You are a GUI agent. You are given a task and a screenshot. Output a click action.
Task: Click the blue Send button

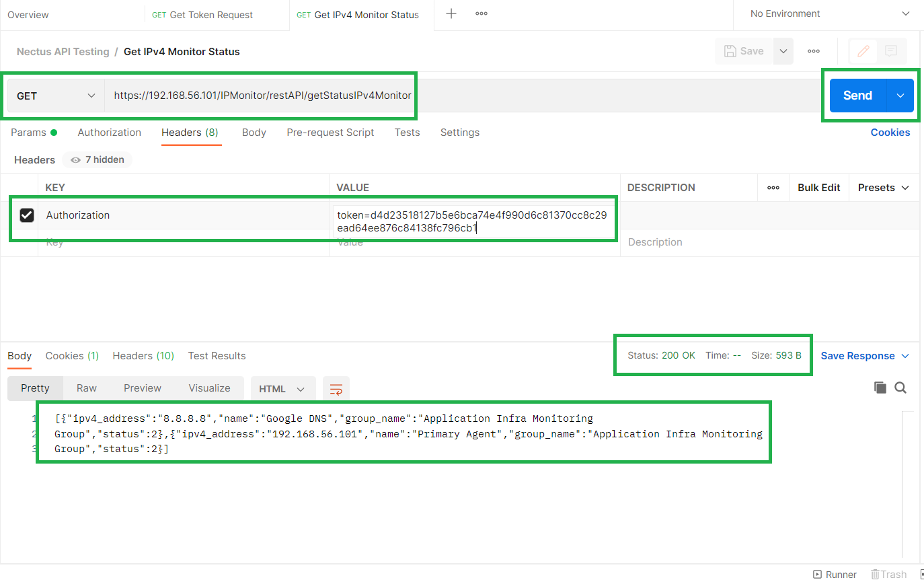pos(857,96)
